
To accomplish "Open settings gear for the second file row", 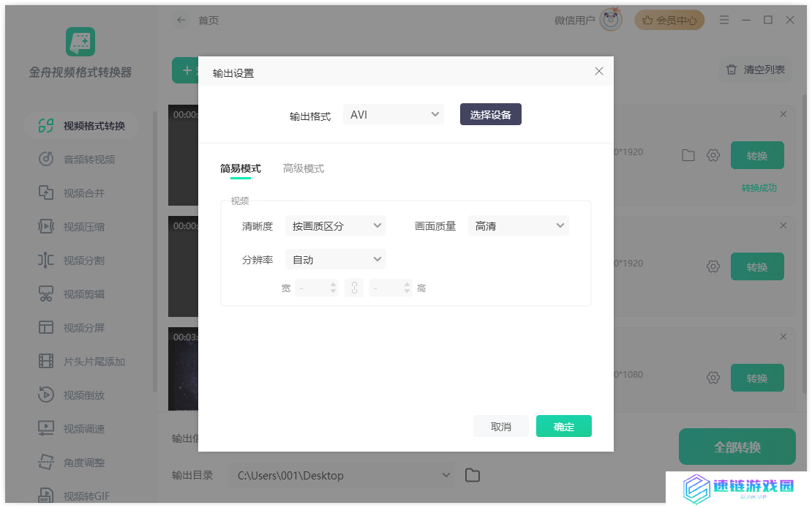I will click(x=713, y=266).
